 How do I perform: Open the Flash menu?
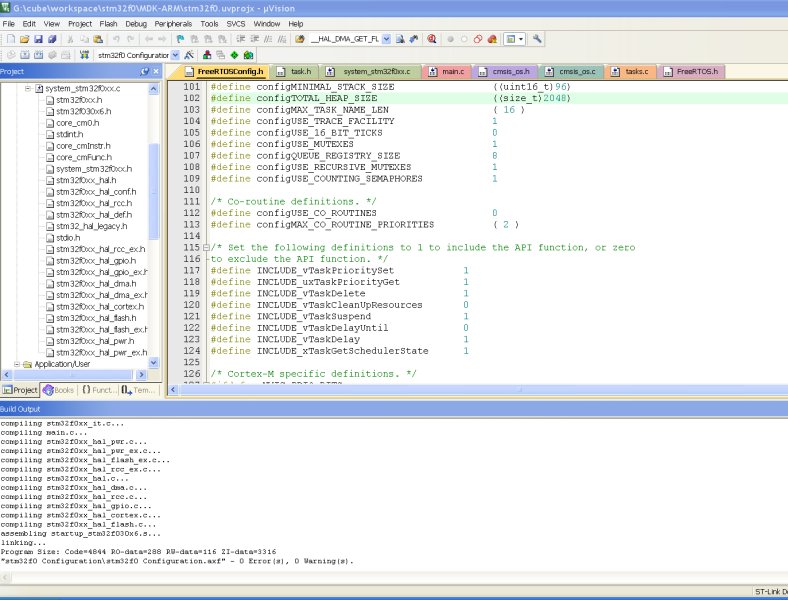click(107, 23)
